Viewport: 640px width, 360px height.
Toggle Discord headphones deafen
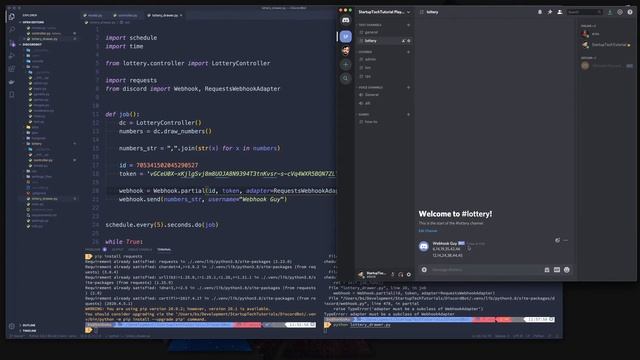pyautogui.click(x=400, y=275)
